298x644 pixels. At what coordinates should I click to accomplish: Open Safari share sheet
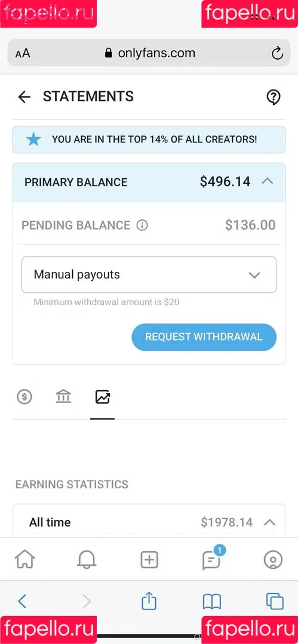(x=149, y=601)
